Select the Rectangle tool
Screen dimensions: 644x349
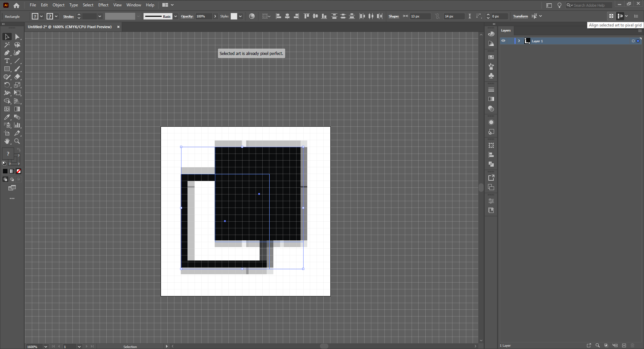coord(7,69)
